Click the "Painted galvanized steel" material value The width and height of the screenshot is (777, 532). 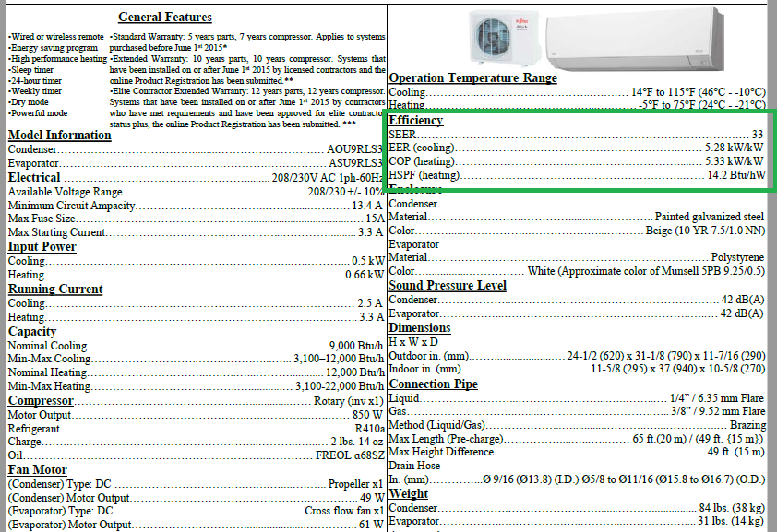[709, 217]
